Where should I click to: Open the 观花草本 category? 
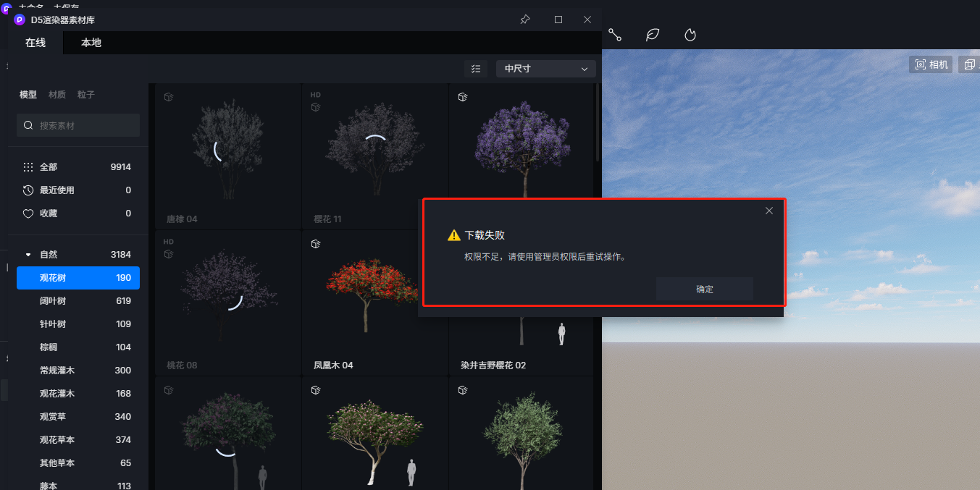[78, 440]
